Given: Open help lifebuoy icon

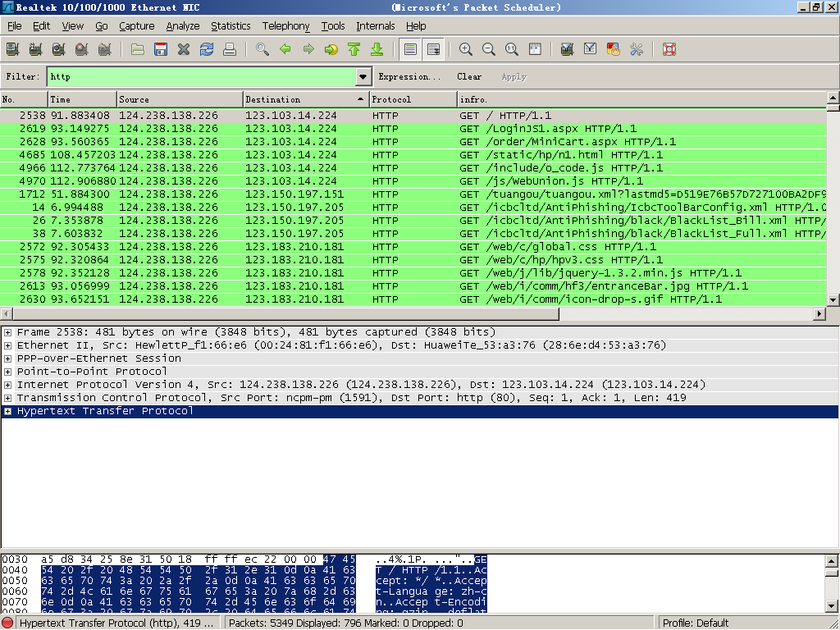Looking at the screenshot, I should [669, 49].
